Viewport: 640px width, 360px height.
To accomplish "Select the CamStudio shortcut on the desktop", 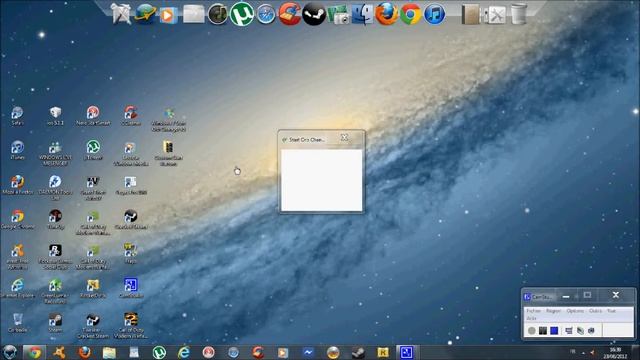I will pos(131,288).
